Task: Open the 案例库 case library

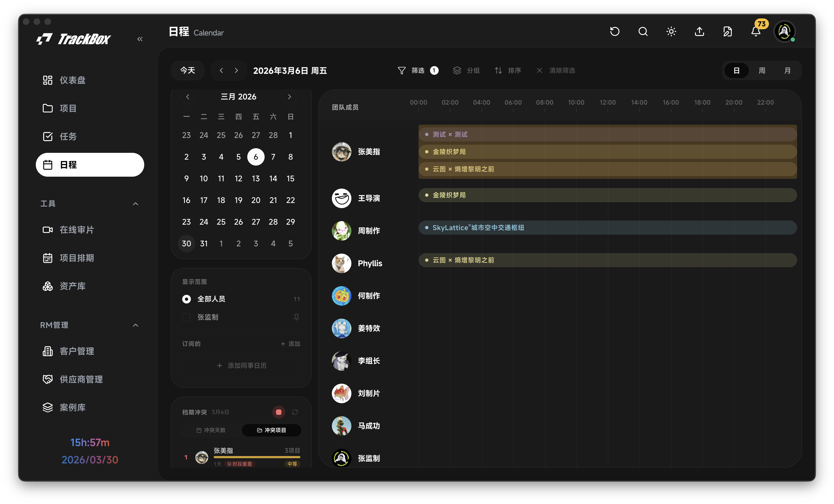Action: tap(90, 407)
